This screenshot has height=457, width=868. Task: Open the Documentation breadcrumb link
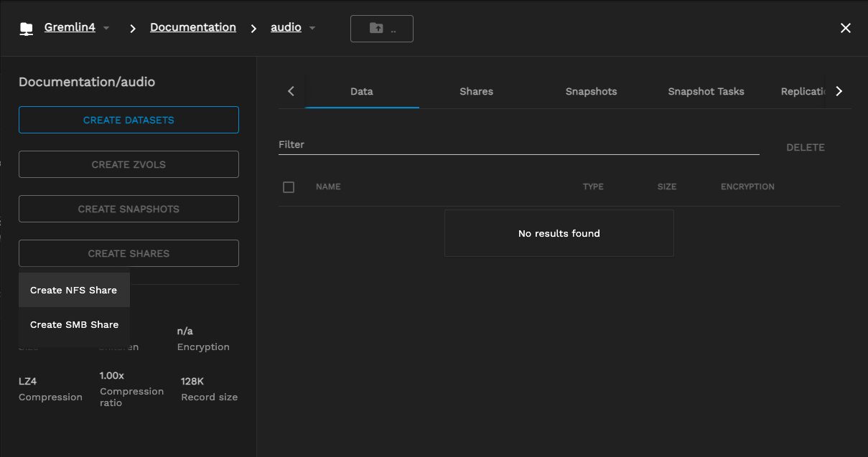pyautogui.click(x=192, y=27)
